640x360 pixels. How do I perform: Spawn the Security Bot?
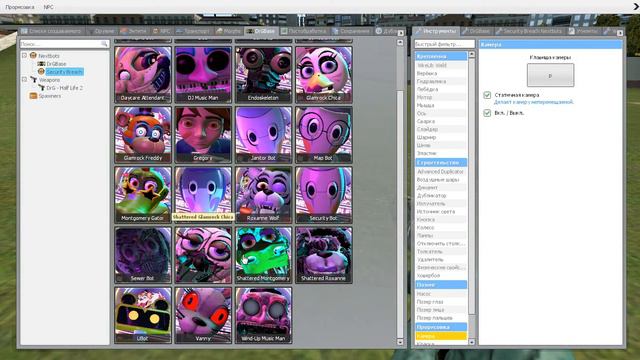[324, 194]
